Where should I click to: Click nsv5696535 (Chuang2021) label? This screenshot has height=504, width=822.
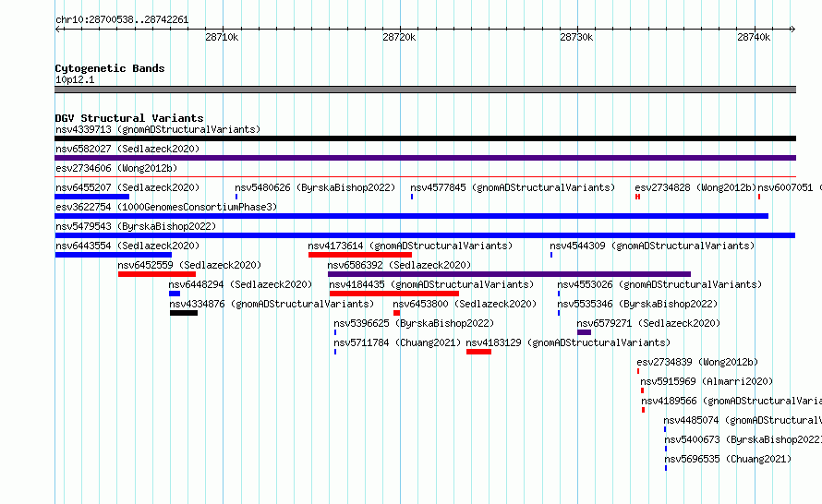click(728, 459)
